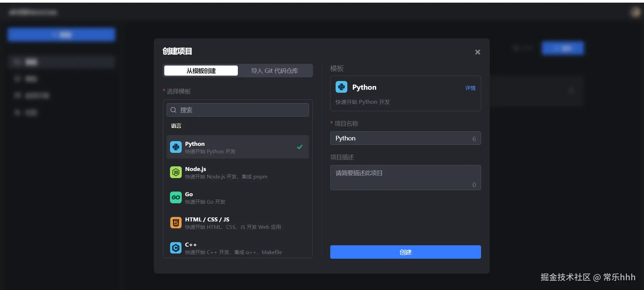Choose the Node.js template title
The height and width of the screenshot is (290, 644).
(x=196, y=169)
